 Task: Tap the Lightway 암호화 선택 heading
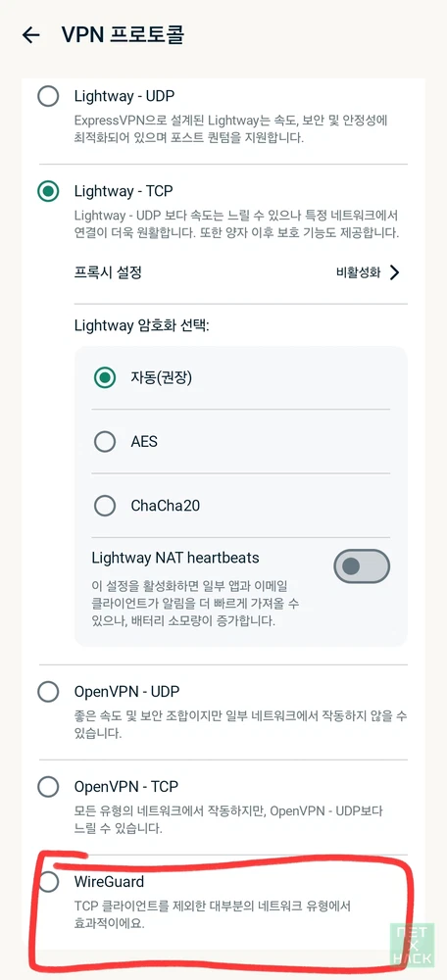(x=141, y=325)
